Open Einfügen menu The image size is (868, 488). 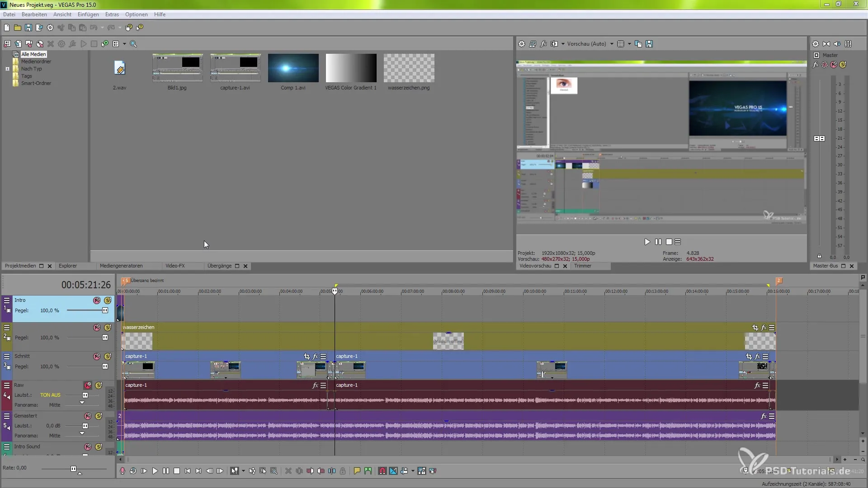point(88,14)
